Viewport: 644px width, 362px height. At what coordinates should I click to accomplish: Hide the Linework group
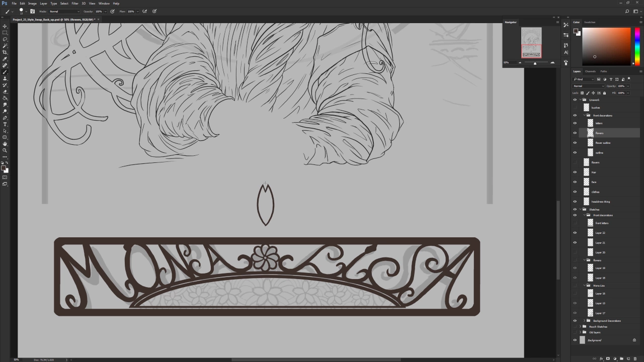pos(575,100)
